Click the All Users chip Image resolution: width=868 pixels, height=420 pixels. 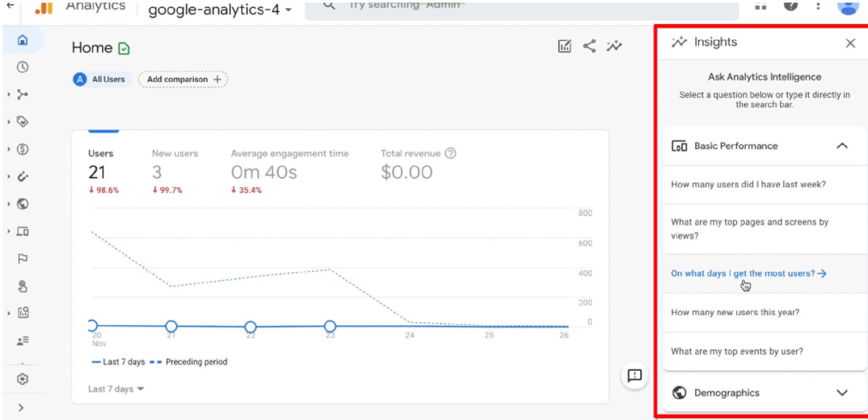point(102,79)
